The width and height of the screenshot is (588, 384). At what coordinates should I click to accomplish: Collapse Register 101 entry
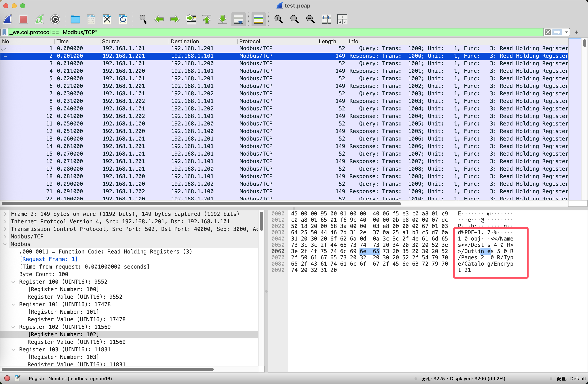(x=13, y=304)
